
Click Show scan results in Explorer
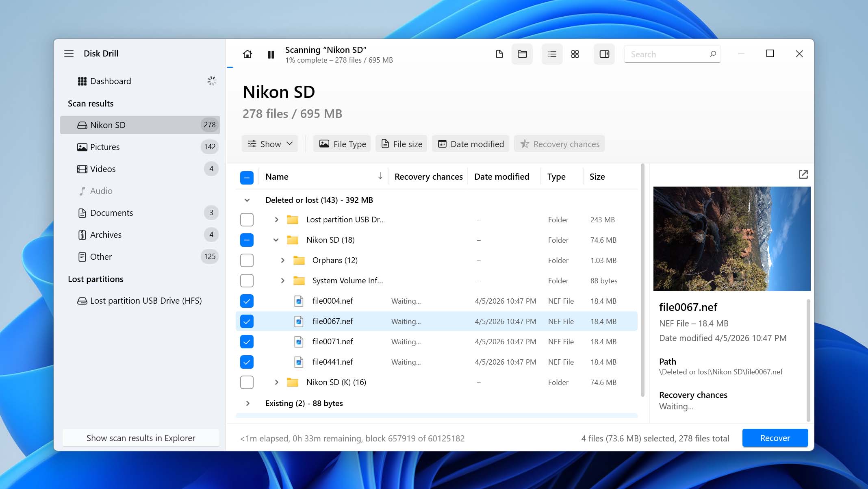click(x=140, y=438)
